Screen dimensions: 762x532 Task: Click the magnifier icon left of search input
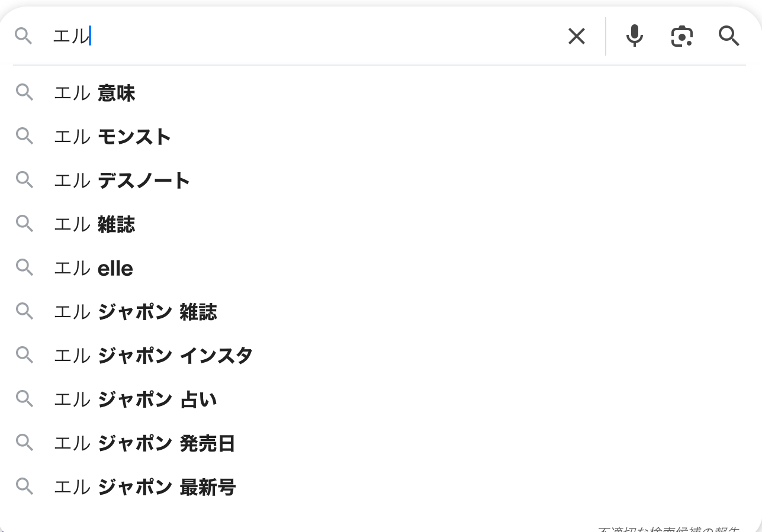coord(24,36)
